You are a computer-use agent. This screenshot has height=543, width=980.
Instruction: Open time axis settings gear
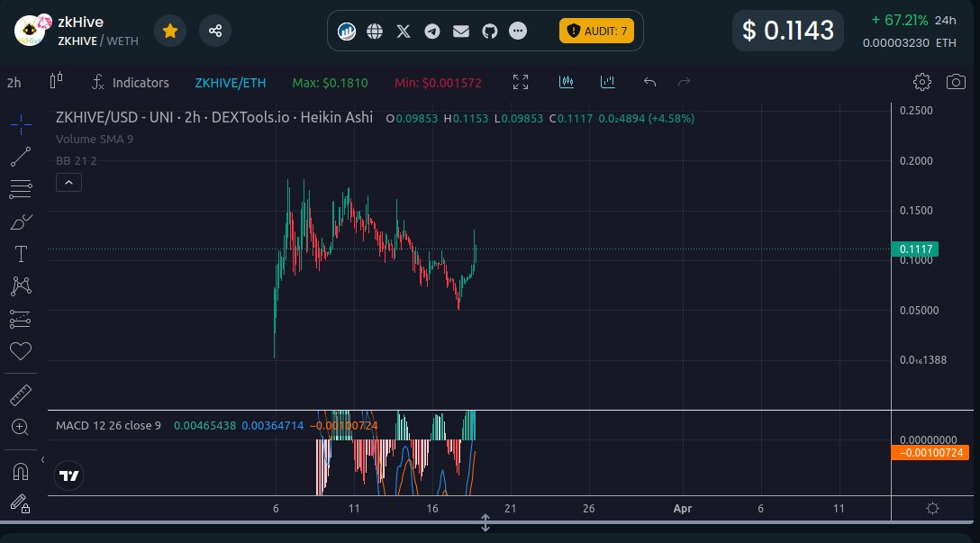pos(932,508)
